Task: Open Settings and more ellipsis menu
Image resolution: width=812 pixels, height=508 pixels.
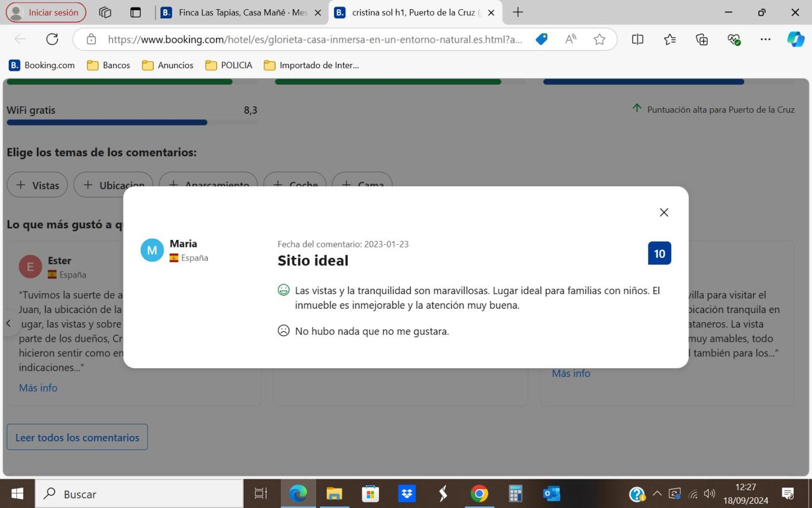Action: [765, 39]
